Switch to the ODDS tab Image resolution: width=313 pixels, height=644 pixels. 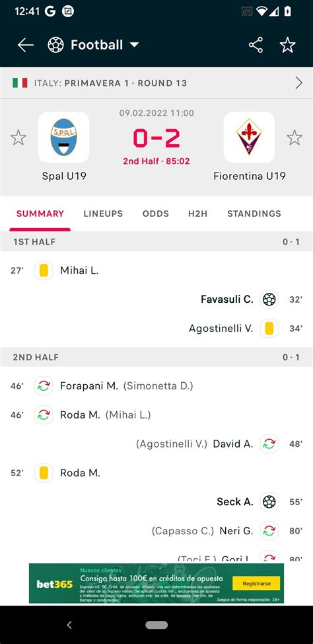pyautogui.click(x=155, y=214)
